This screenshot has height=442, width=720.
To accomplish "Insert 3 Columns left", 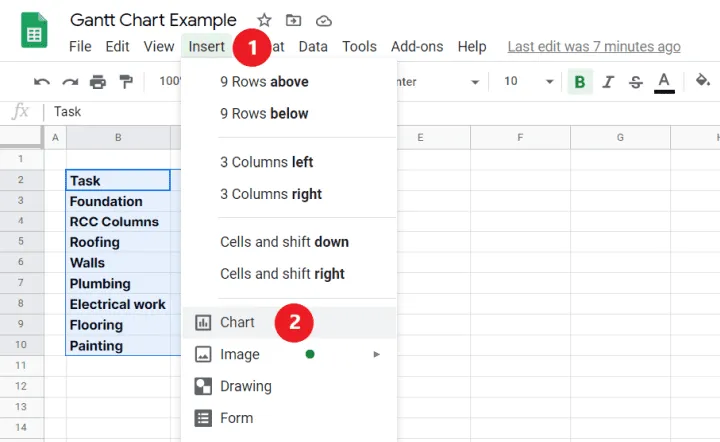I will tap(289, 162).
